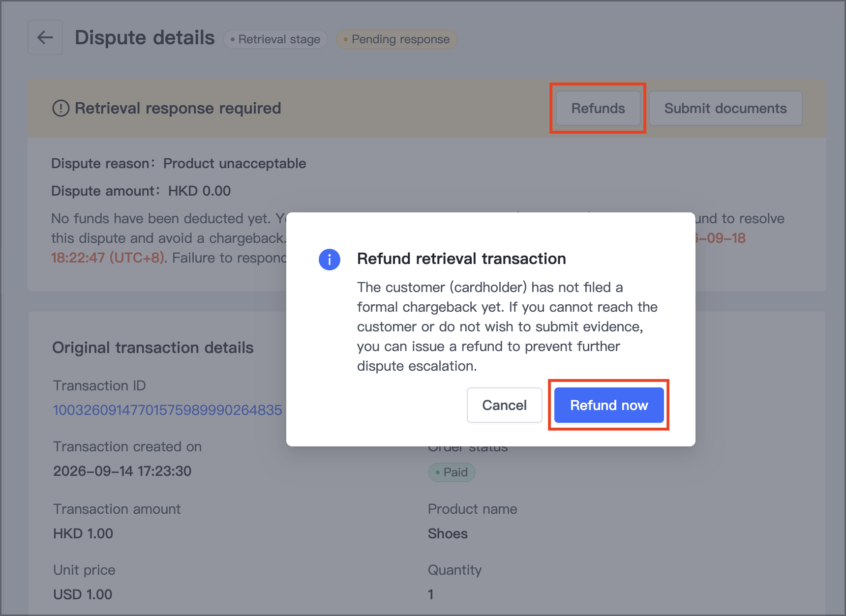846x616 pixels.
Task: Click the HKD 1.00 transaction amount
Action: pos(83,533)
